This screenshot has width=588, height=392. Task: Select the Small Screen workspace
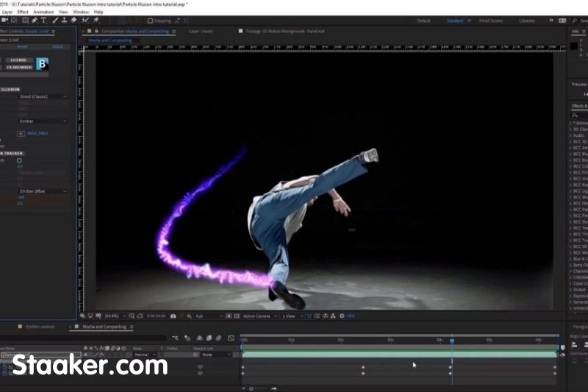pos(491,21)
